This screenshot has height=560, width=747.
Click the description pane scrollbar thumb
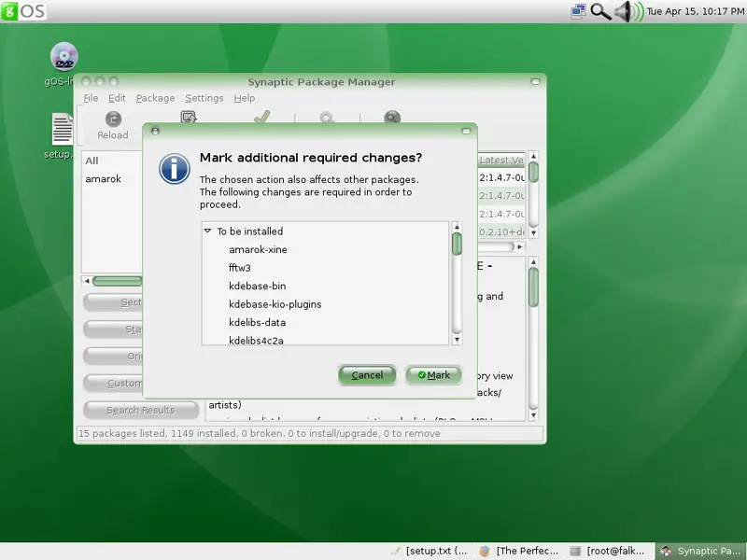point(533,287)
